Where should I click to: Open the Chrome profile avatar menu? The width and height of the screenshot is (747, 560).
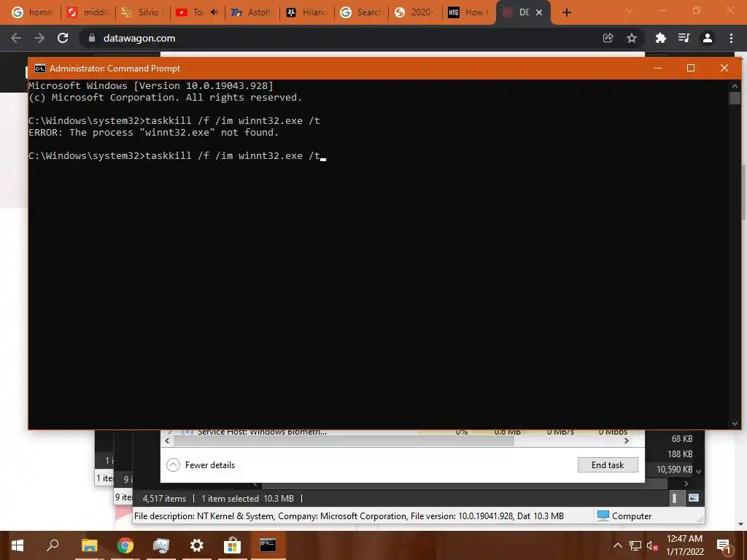pos(708,38)
